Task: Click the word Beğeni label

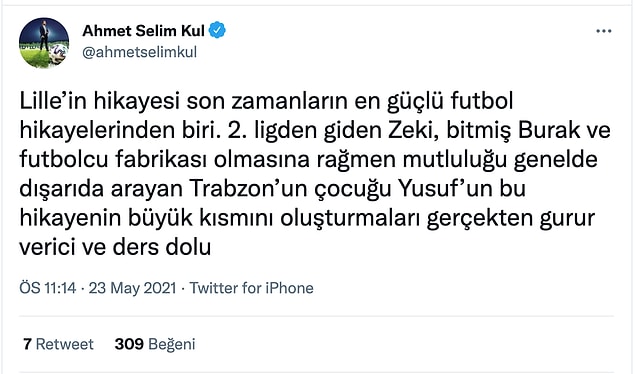Action: click(x=172, y=344)
